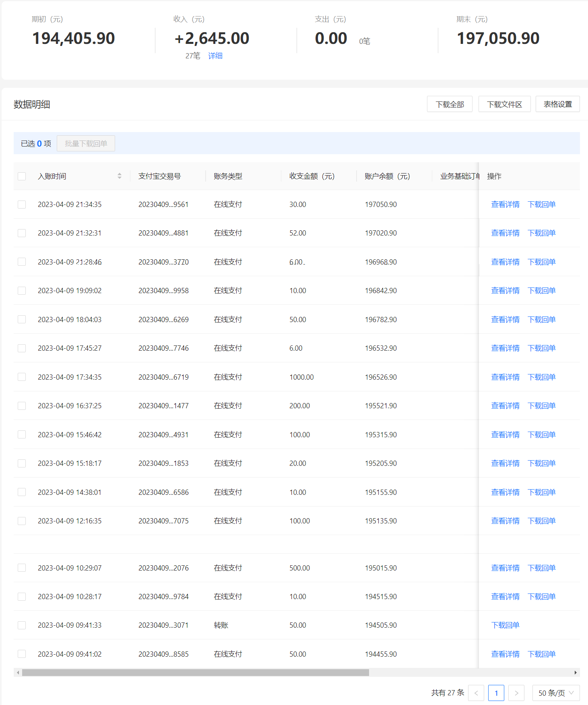Click the scrollbar's left arrow

pyautogui.click(x=18, y=673)
